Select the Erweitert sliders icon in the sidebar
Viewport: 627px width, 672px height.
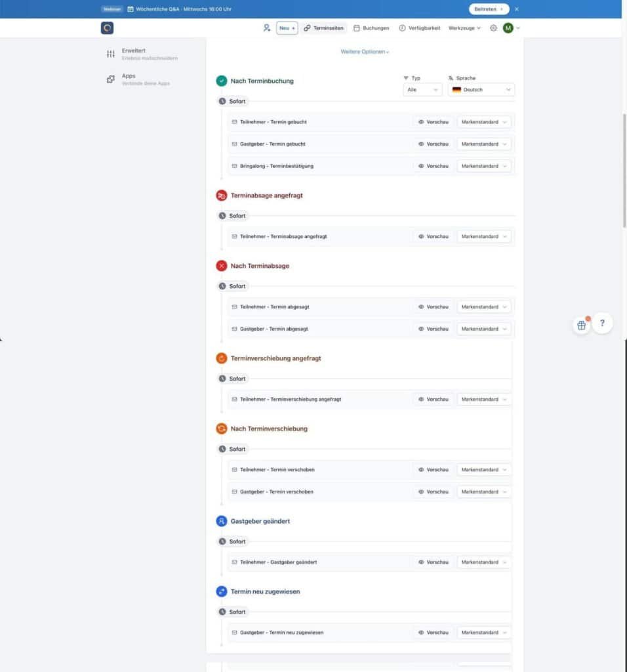click(x=110, y=53)
